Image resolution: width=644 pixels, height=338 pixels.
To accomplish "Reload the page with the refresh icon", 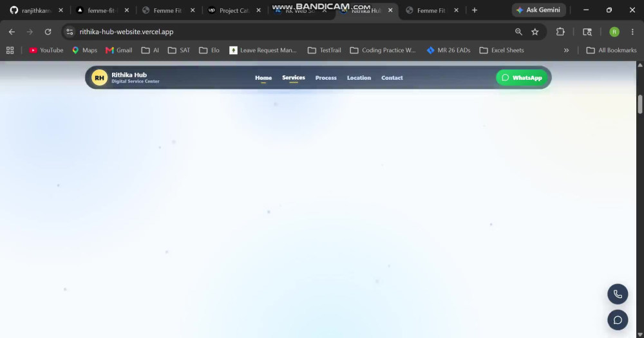I will (x=48, y=32).
